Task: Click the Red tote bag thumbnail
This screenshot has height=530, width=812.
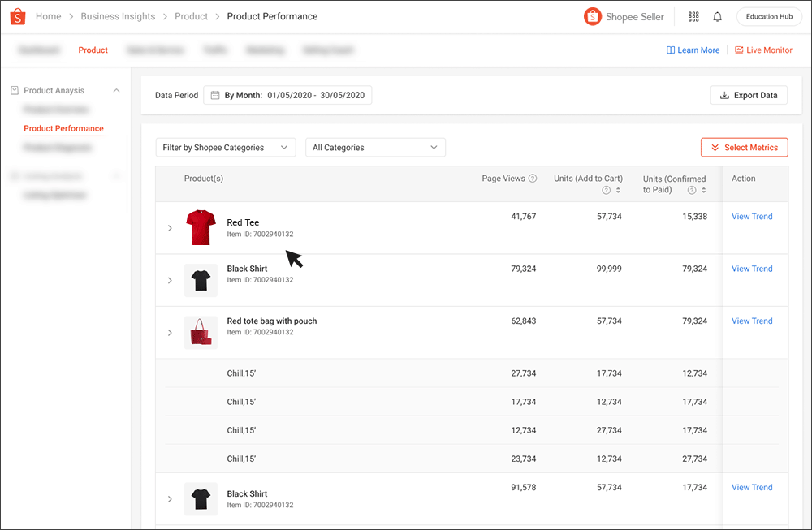Action: pyautogui.click(x=201, y=332)
